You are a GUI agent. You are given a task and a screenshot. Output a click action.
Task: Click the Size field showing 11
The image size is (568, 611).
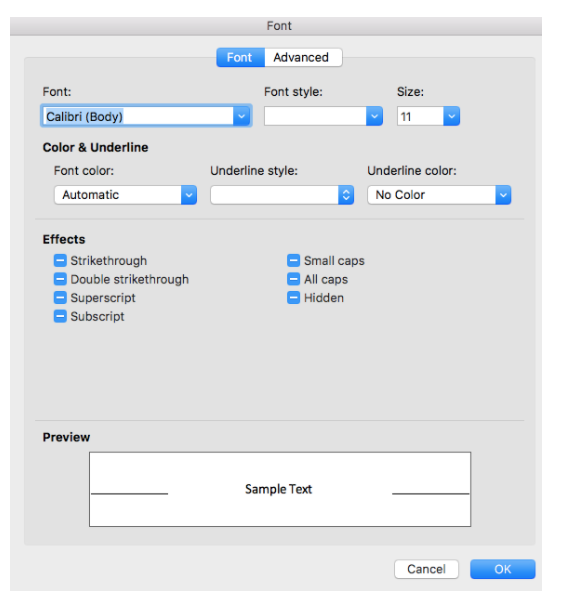420,116
